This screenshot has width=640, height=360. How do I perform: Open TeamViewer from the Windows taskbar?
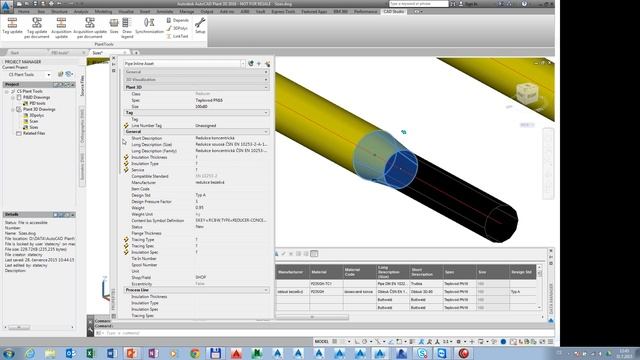(x=442, y=353)
